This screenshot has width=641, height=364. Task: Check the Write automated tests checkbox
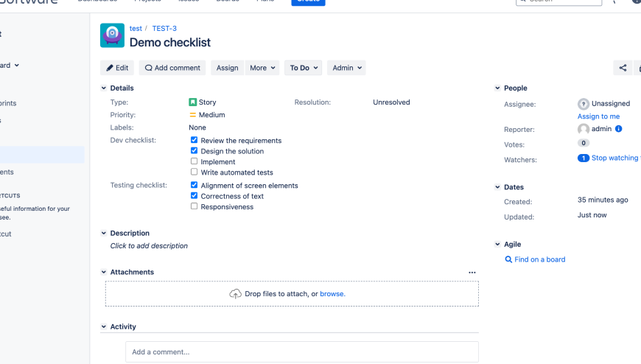(x=194, y=172)
